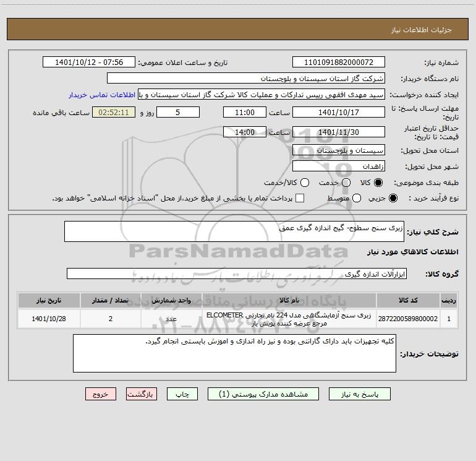Click the delivery city field زاهدان
Viewport: 476px width, 461px height.
tap(339, 166)
